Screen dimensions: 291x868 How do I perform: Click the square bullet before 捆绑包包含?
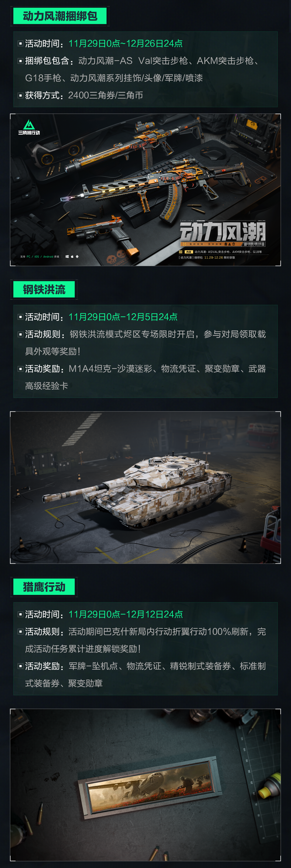[x=20, y=61]
